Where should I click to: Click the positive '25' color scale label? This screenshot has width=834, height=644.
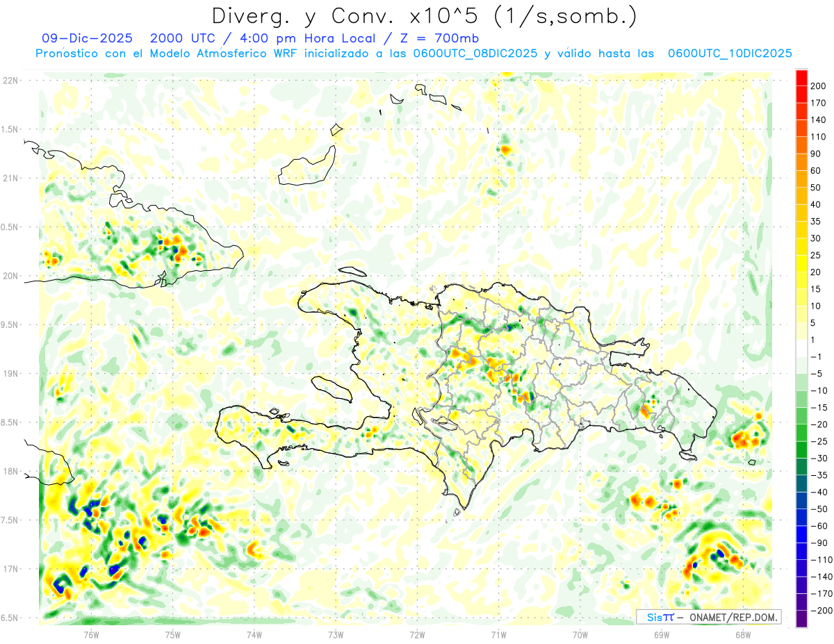tap(817, 256)
